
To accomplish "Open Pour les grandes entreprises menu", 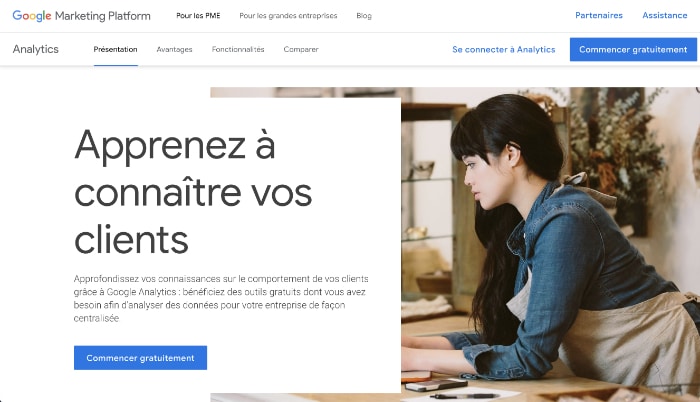I will point(288,16).
